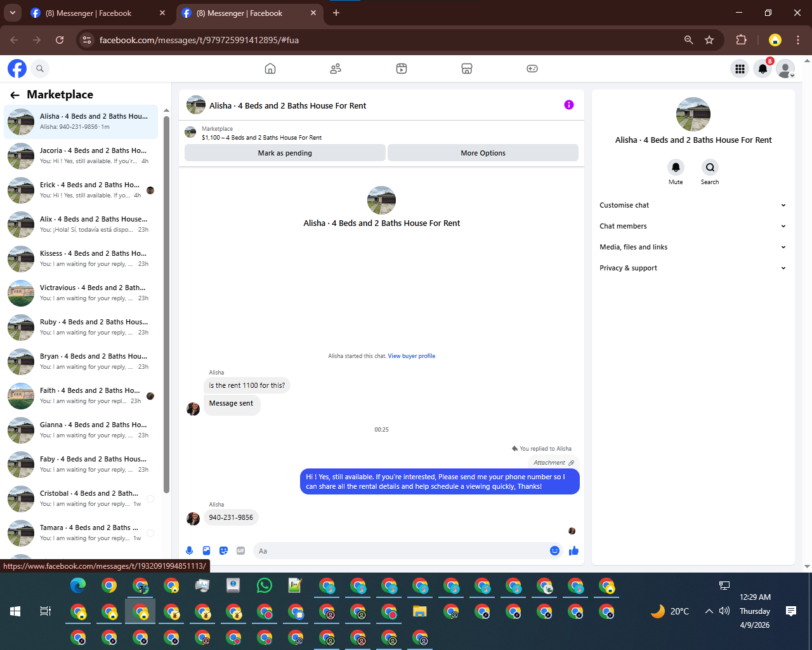Open WhatsApp from the taskbar
The image size is (812, 650).
click(x=265, y=585)
